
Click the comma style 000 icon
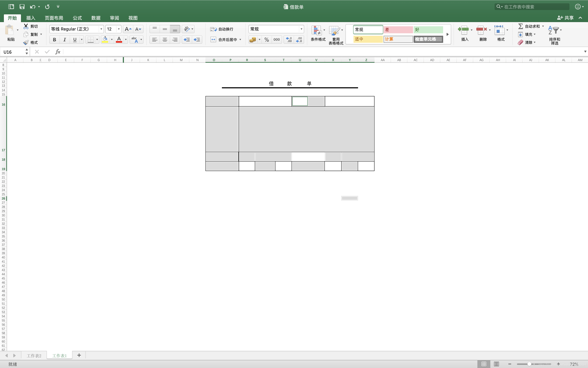click(x=276, y=39)
